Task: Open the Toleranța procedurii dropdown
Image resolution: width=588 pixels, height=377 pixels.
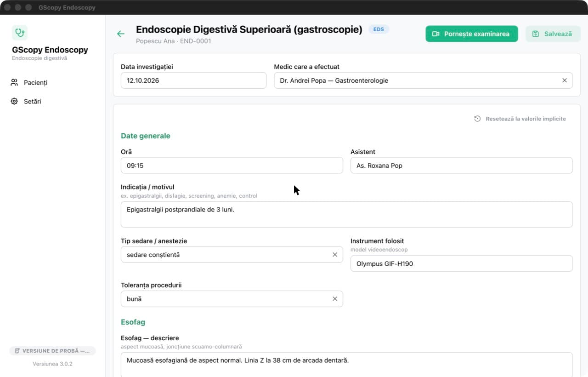Action: click(x=232, y=299)
